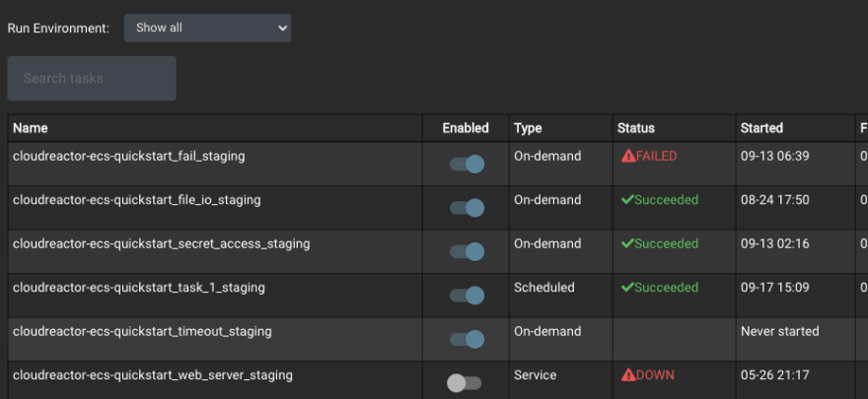Click Succeeded status in secret_access_staging row
This screenshot has width=868, height=399.
[x=667, y=243]
